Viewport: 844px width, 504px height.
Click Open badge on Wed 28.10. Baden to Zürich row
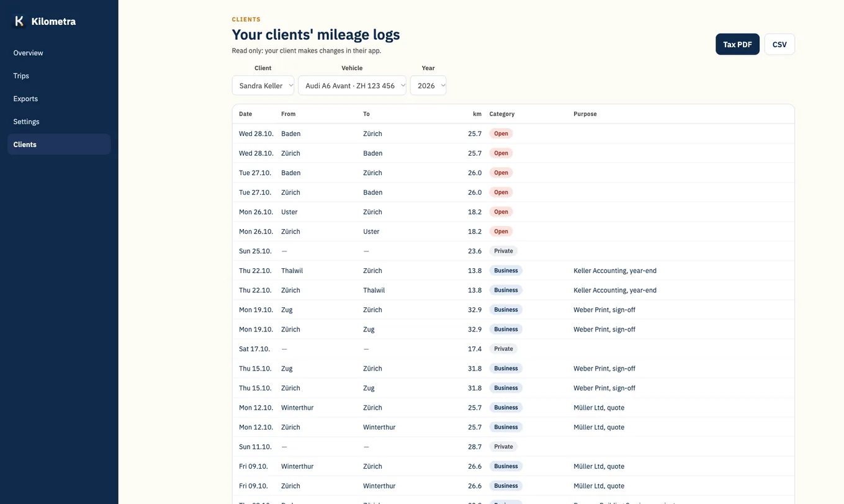point(501,133)
